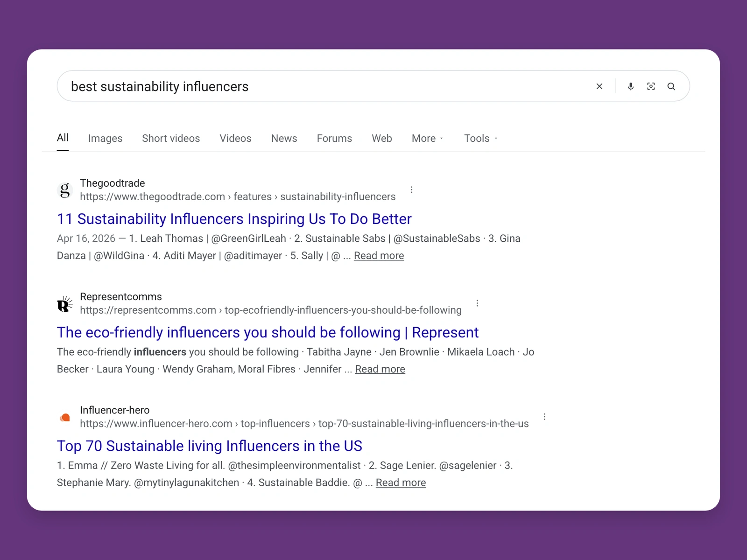Click the Influencer-hero site favicon

65,417
